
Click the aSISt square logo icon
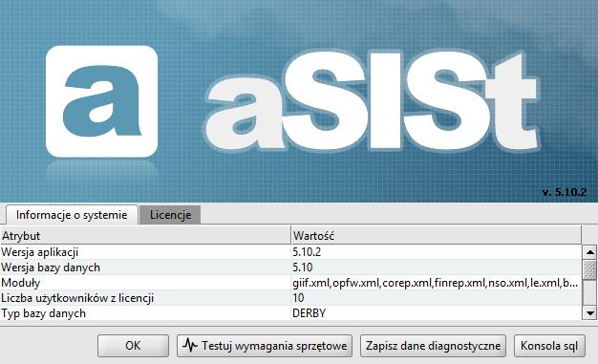click(x=101, y=101)
